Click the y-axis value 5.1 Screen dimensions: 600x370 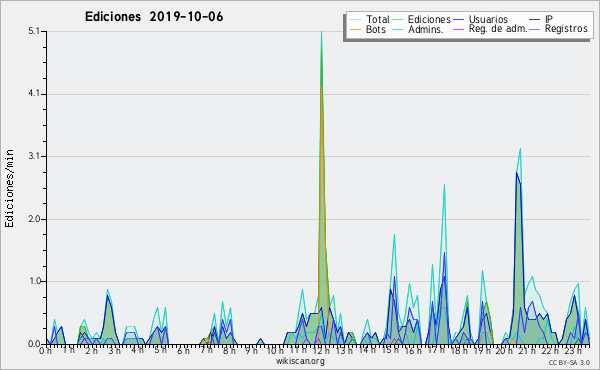point(34,31)
